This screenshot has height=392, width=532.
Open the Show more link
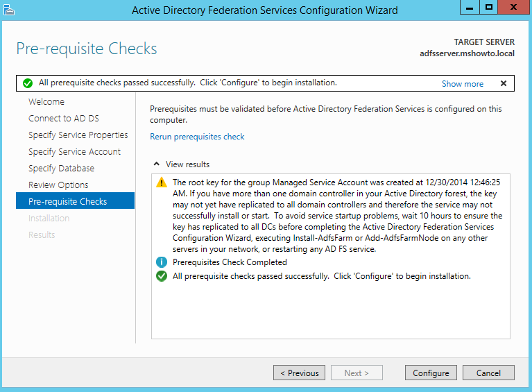[463, 84]
